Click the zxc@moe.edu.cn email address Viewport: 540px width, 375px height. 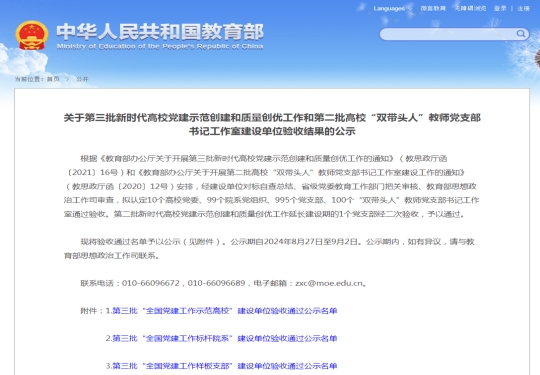pos(329,283)
